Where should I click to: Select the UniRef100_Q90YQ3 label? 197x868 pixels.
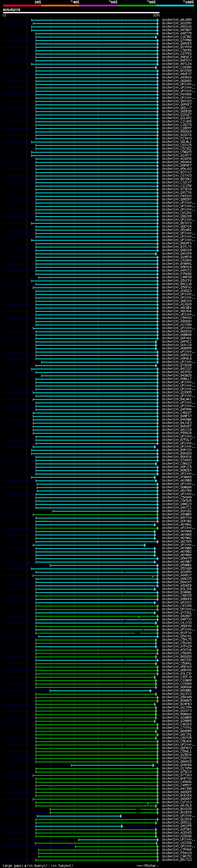pos(177,101)
